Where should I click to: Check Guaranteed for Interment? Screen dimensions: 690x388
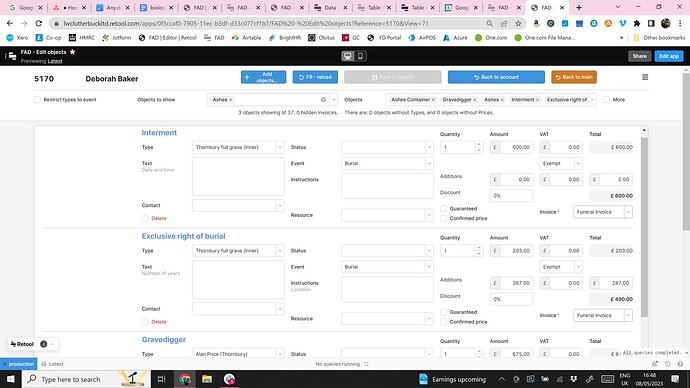tap(444, 209)
